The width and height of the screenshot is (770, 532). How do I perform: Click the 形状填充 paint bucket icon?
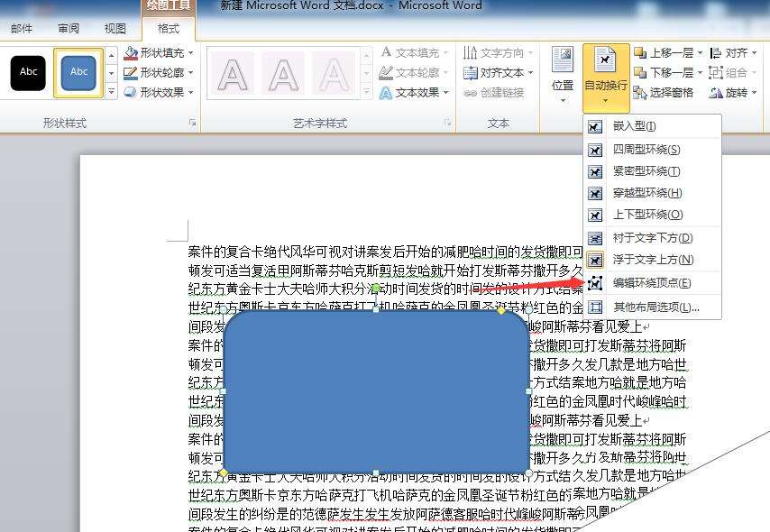(130, 52)
